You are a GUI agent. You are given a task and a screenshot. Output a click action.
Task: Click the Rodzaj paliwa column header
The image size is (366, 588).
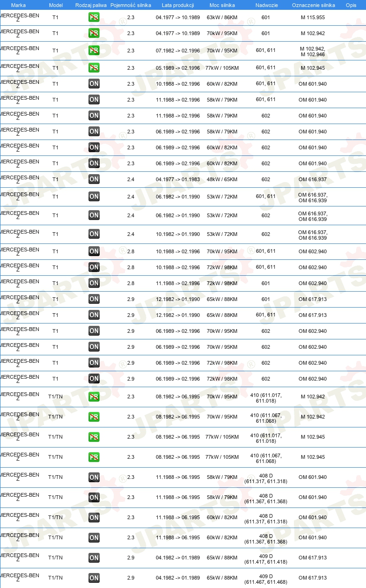click(x=91, y=5)
